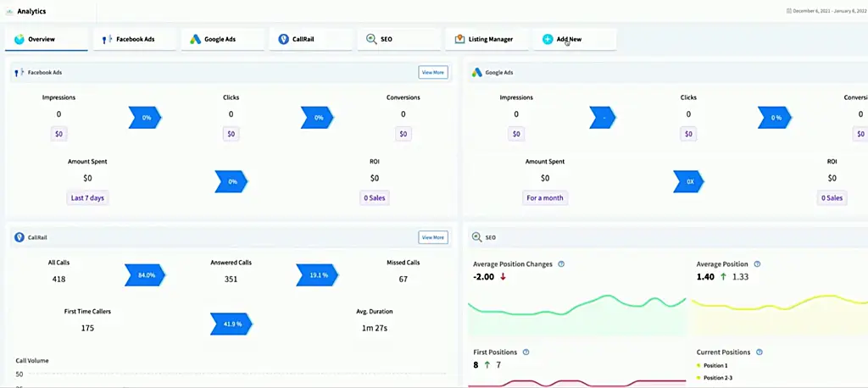The image size is (868, 388).
Task: Click the Google Ads logo in tab
Action: click(195, 40)
